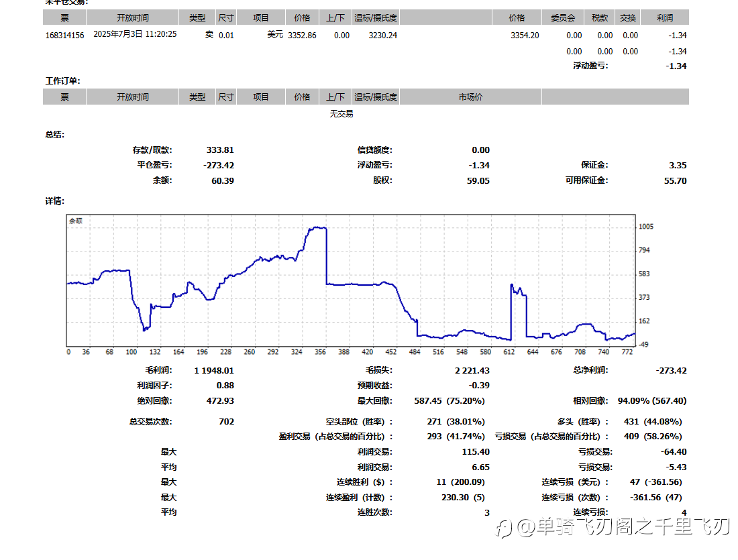Click the largest profit trade 115.40
Screen dimensions: 738x560
[x=476, y=452]
